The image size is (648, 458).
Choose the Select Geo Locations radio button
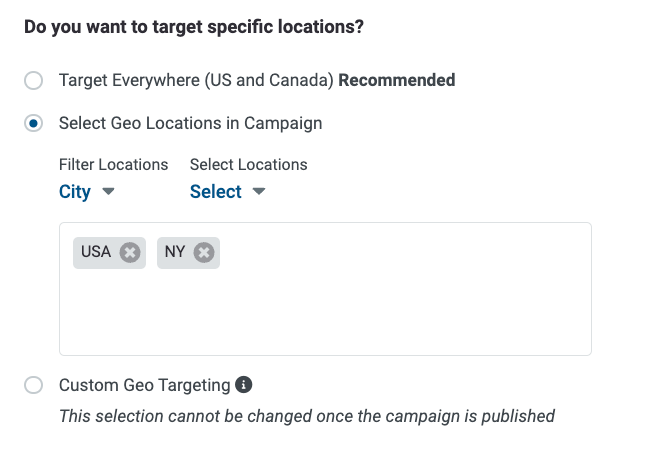[33, 123]
